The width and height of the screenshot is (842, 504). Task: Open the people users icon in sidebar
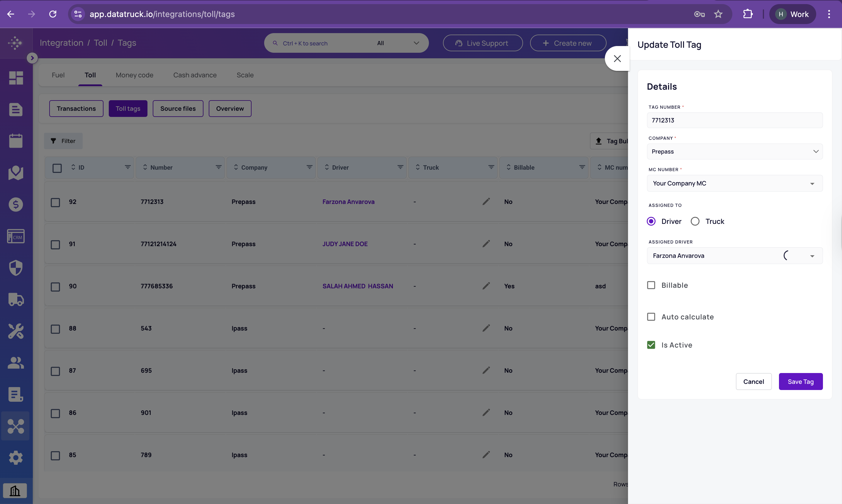pos(16,363)
